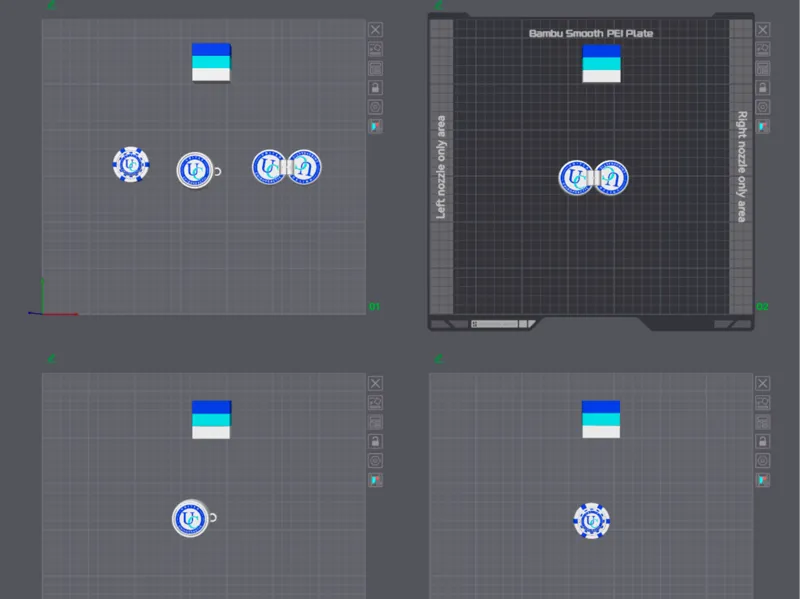Select the tricolor cube on bottom-right plate
Viewport: 800px width, 599px height.
click(601, 419)
